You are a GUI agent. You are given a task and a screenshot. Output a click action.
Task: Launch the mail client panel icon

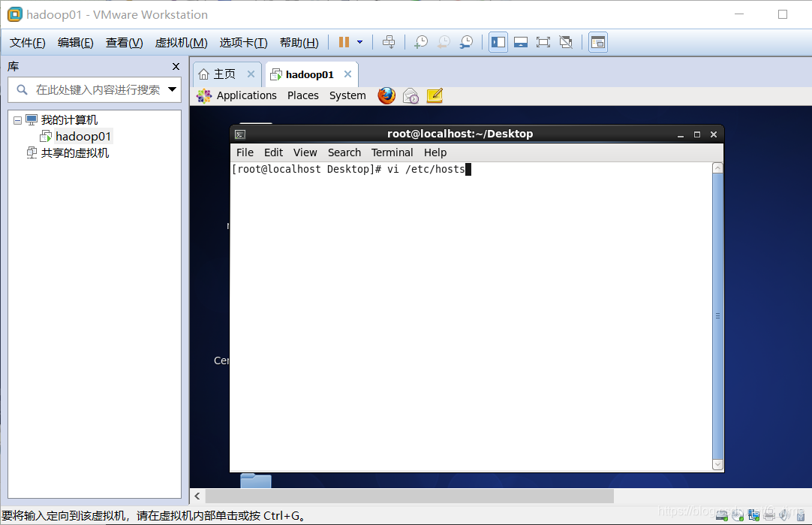pyautogui.click(x=411, y=96)
